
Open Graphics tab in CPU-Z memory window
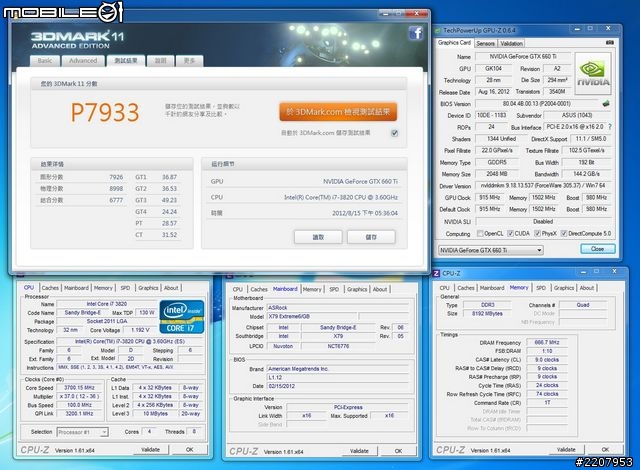[x=564, y=288]
